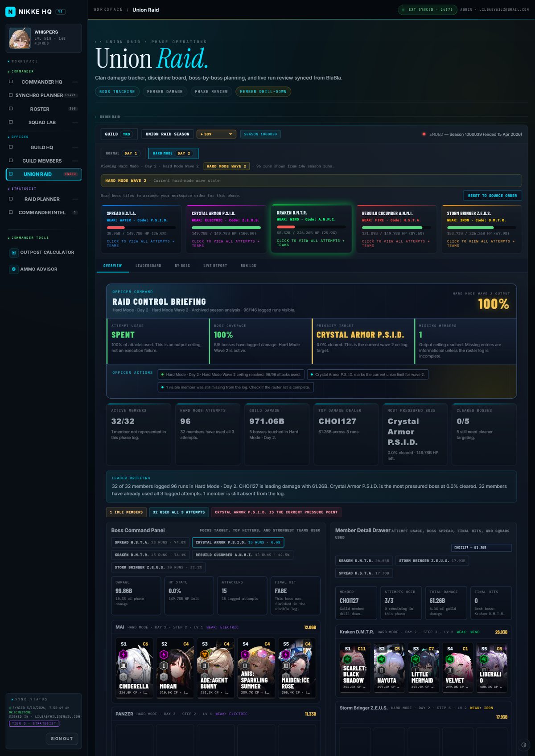Expand all attempts for Kraken D.M.T.R. tile
The width and height of the screenshot is (535, 756).
(x=311, y=242)
